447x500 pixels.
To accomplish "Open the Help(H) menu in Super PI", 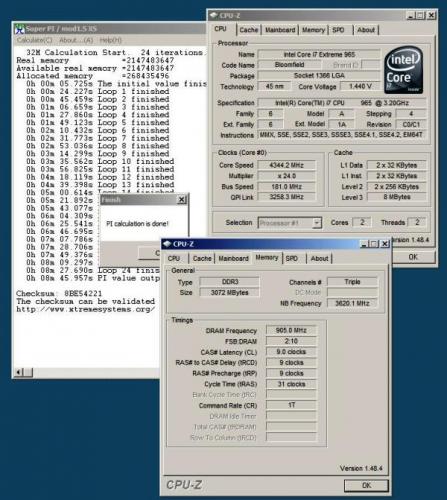I will (110, 40).
